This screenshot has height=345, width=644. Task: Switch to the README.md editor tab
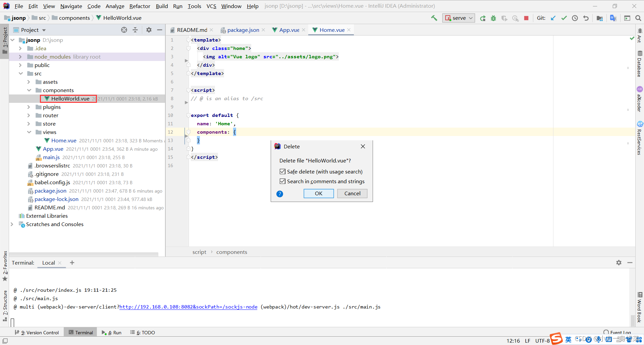click(192, 30)
